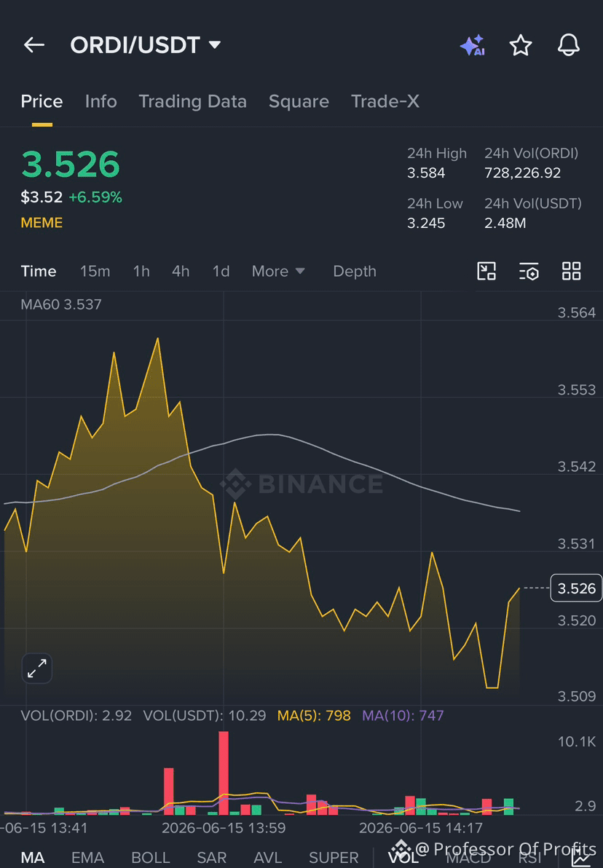Tap the MA(10): 747 volume label
The height and width of the screenshot is (868, 603).
coord(403,715)
